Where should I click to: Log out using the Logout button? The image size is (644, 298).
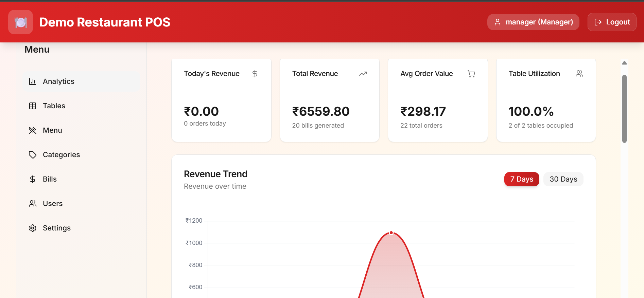coord(612,22)
